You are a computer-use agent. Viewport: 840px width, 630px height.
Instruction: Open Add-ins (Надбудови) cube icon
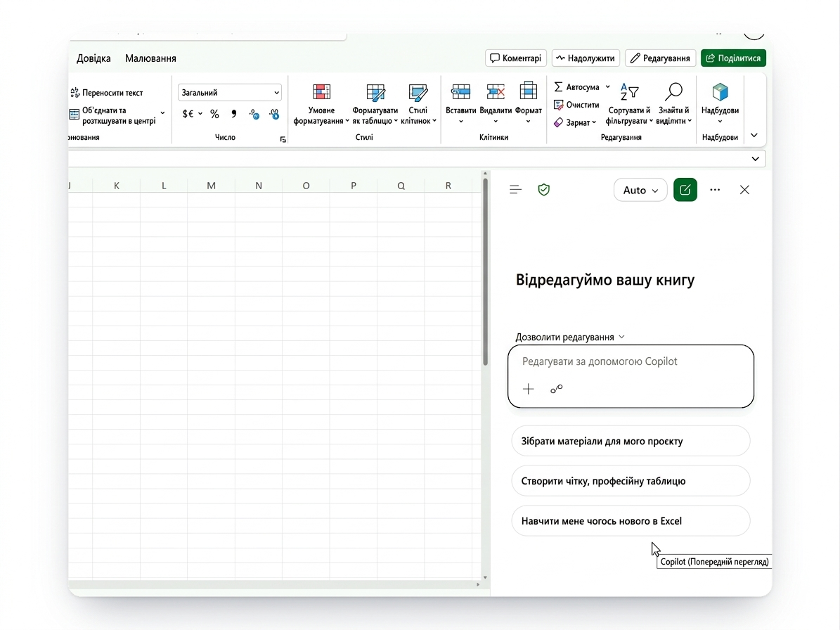720,92
